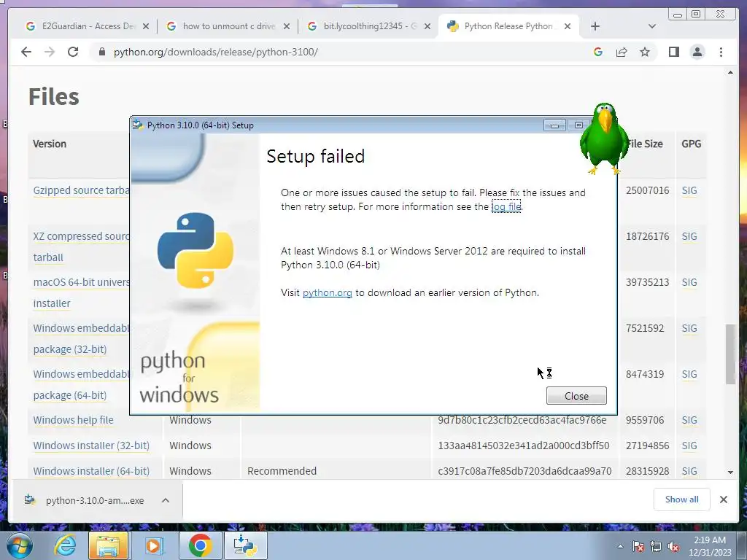The image size is (747, 560).
Task: Open SIG link for file size 7521592
Action: 689,329
